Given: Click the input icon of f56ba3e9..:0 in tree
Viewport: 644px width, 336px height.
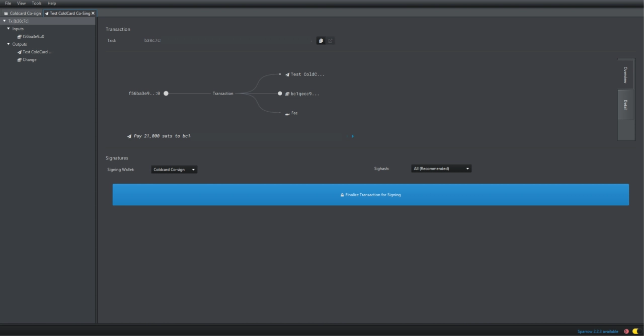Looking at the screenshot, I should pyautogui.click(x=19, y=37).
